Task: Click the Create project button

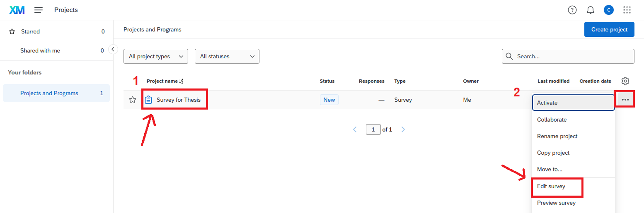Action: [609, 29]
